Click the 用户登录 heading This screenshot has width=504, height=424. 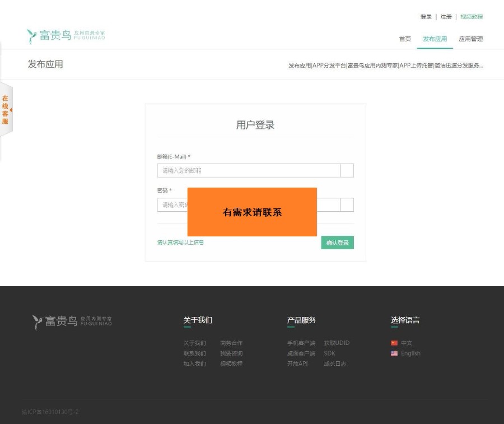(x=255, y=125)
